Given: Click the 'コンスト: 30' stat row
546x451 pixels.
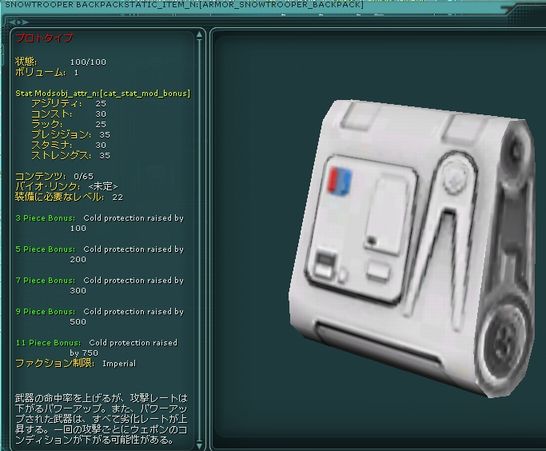Looking at the screenshot, I should point(69,114).
